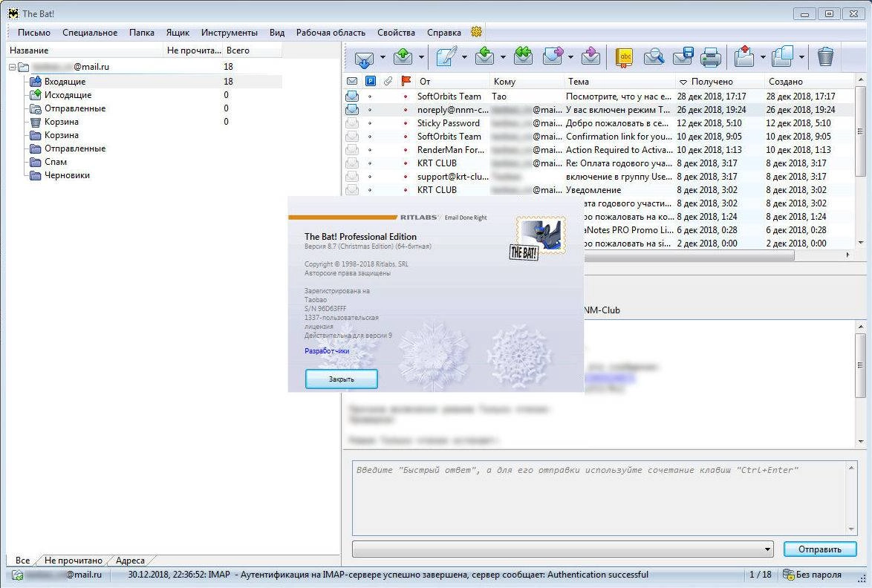This screenshot has height=588, width=872.
Task: Open dropdown arrow next to Move to folder
Action: tap(763, 56)
